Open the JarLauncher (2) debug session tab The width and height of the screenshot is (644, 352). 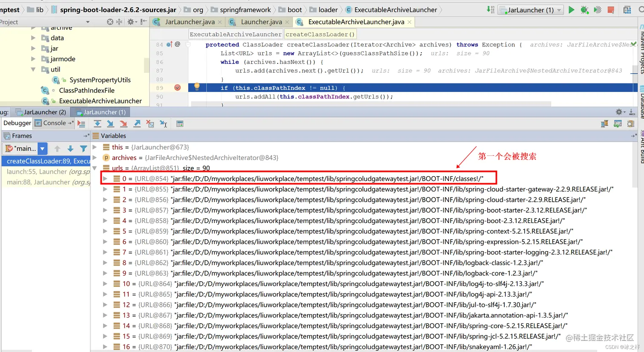point(40,112)
